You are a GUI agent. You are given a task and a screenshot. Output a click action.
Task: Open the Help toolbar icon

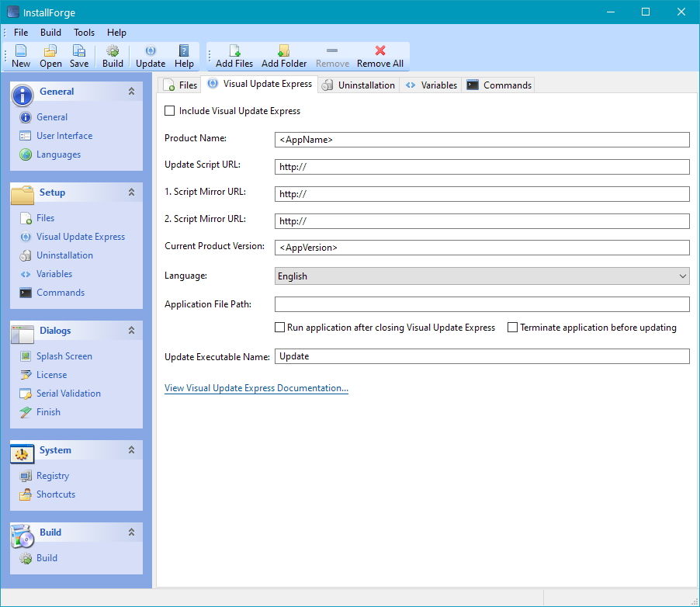click(183, 55)
